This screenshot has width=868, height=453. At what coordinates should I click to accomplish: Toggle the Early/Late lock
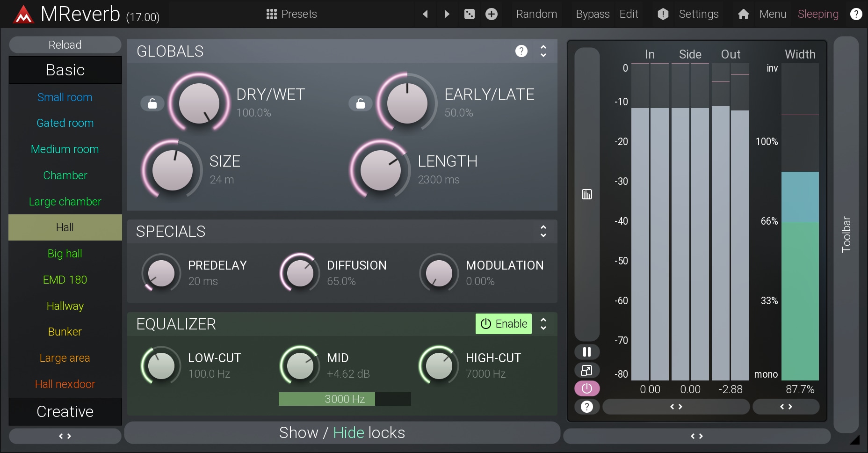361,103
